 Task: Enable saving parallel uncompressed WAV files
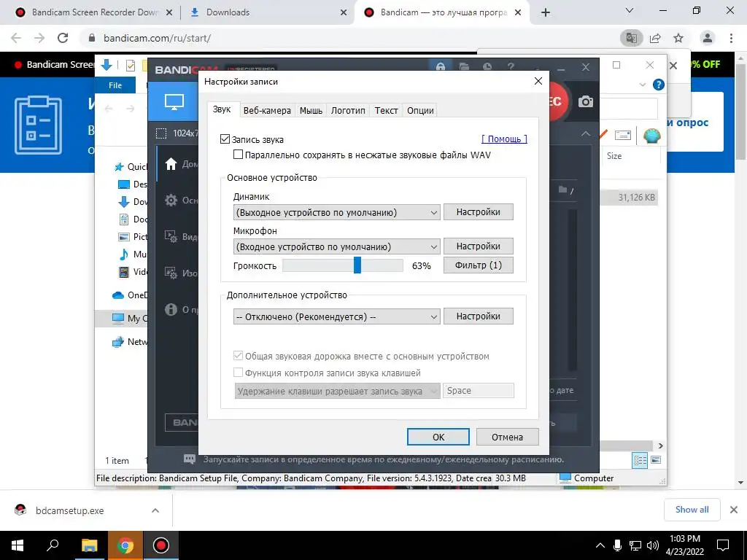point(239,155)
